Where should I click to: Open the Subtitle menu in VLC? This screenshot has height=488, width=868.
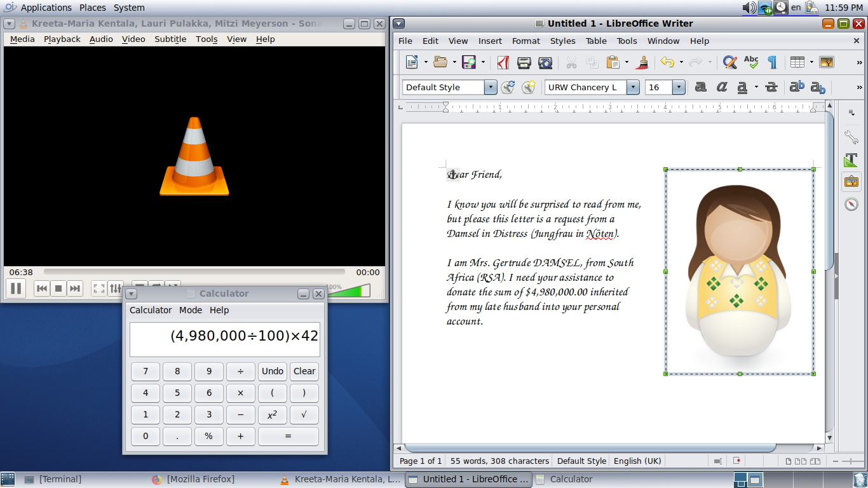170,39
